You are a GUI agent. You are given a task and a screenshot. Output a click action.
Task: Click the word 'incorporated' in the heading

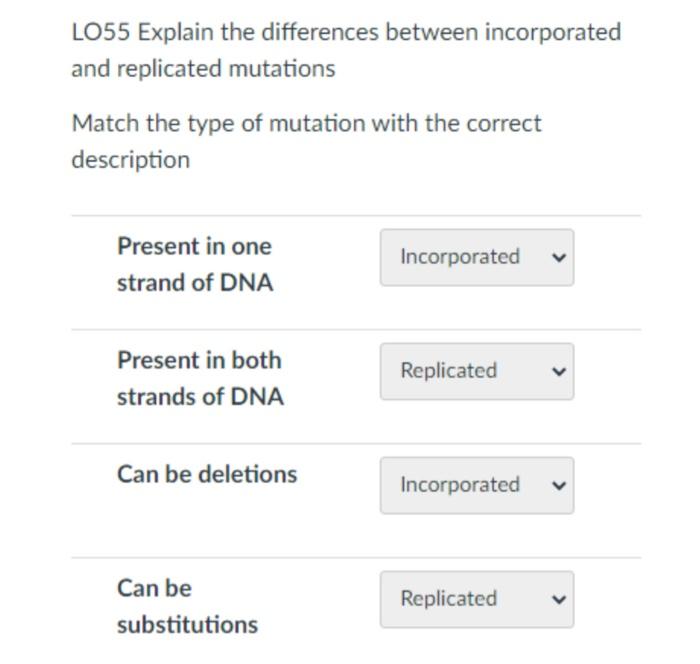coord(553,32)
